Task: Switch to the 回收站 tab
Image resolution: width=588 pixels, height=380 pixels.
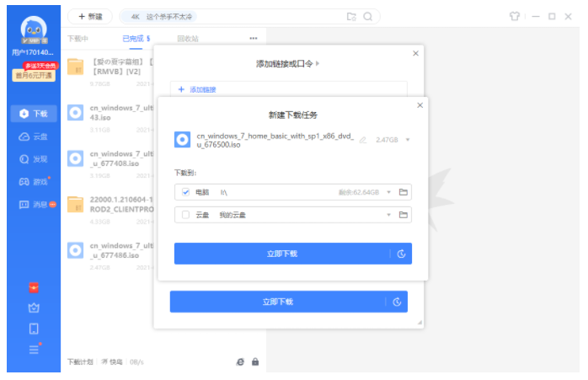Action: click(x=188, y=39)
